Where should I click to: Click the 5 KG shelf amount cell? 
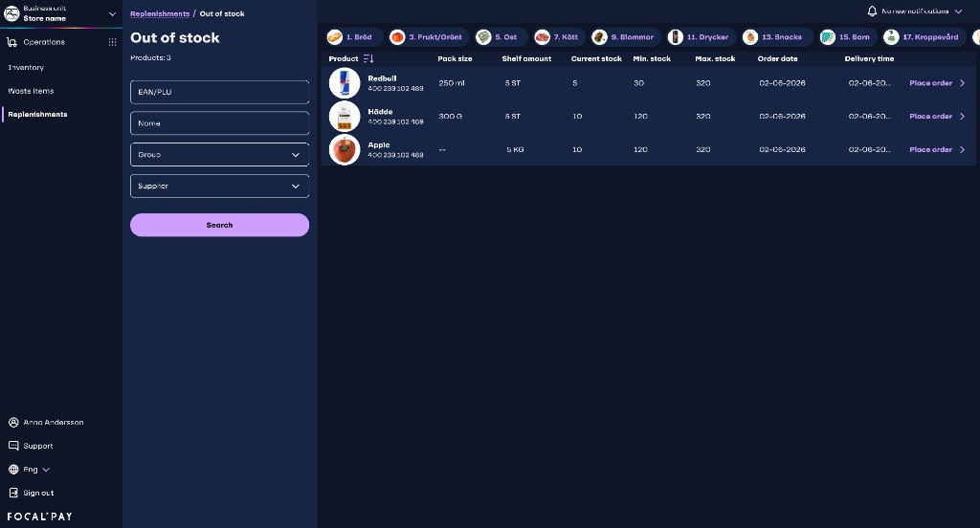[515, 149]
